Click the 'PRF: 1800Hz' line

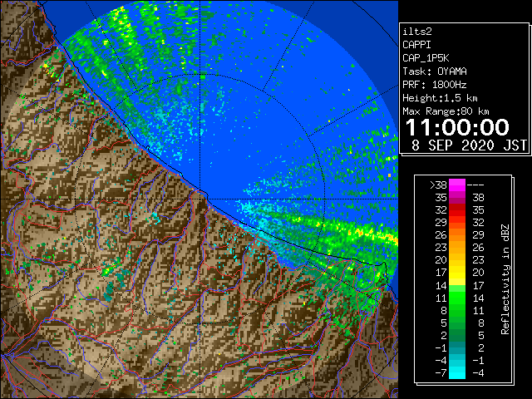point(435,85)
